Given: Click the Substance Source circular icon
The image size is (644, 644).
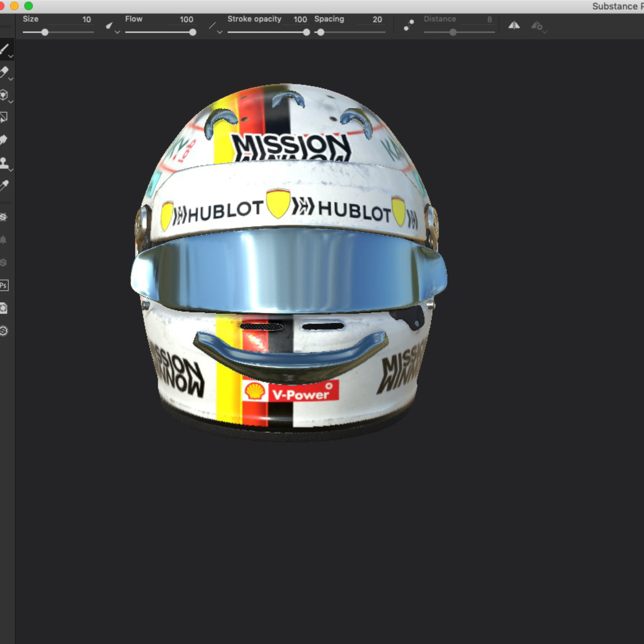Looking at the screenshot, I should point(3,331).
